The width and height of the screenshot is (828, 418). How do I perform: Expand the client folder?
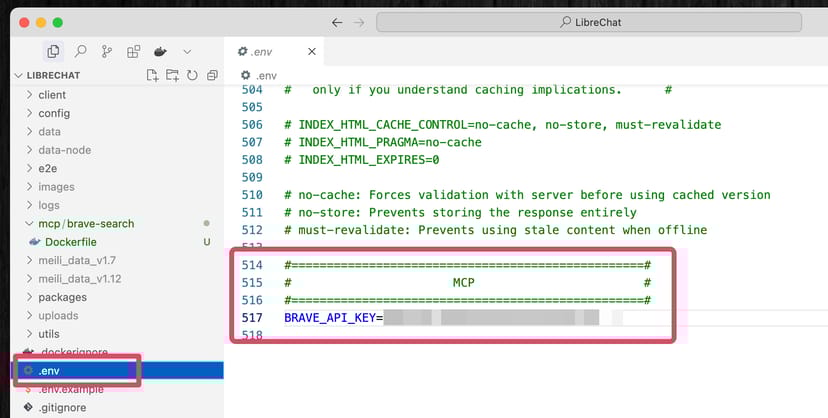pos(52,95)
